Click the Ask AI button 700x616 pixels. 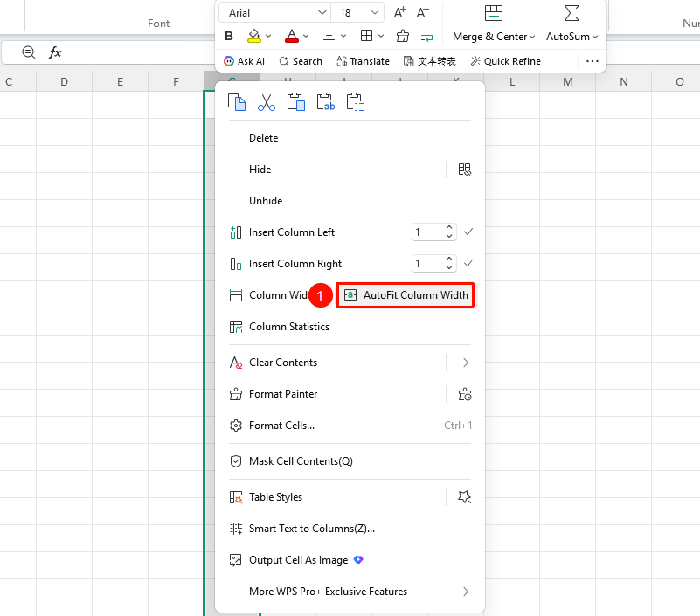tap(244, 61)
